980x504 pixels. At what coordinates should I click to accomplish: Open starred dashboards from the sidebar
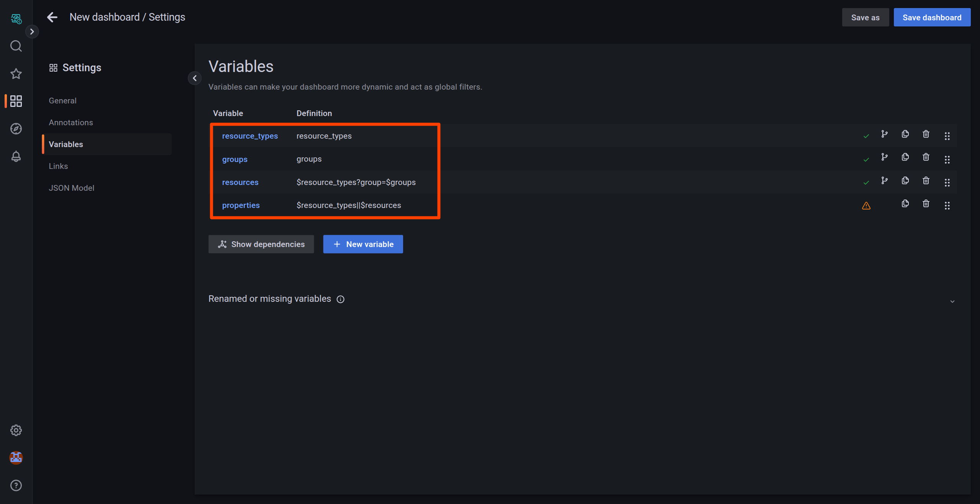click(x=16, y=74)
